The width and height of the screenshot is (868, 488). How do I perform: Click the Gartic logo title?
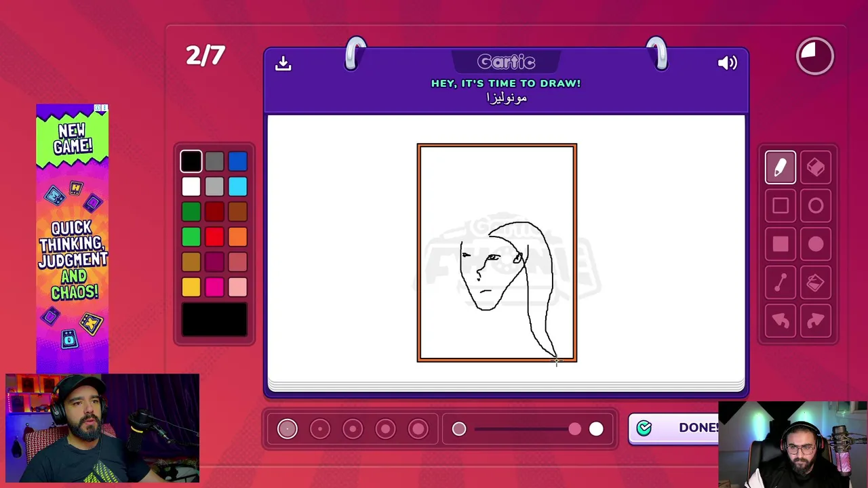pos(506,62)
